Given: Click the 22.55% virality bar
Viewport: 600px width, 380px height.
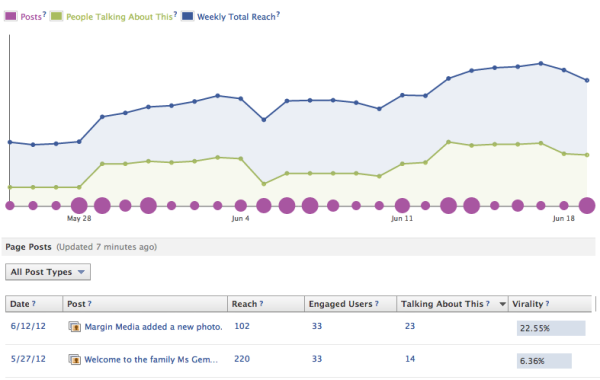Looking at the screenshot, I should (551, 328).
